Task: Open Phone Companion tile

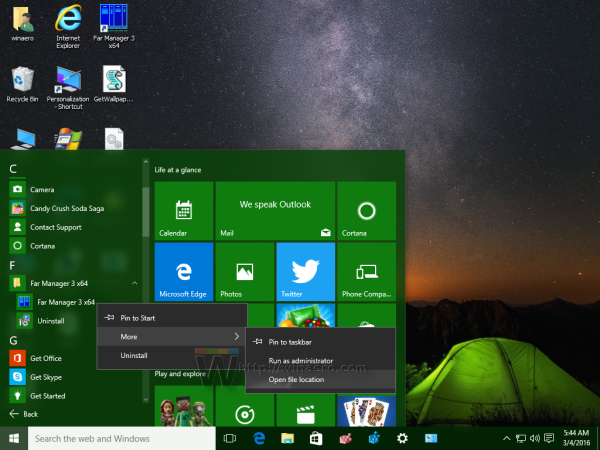Action: 367,272
